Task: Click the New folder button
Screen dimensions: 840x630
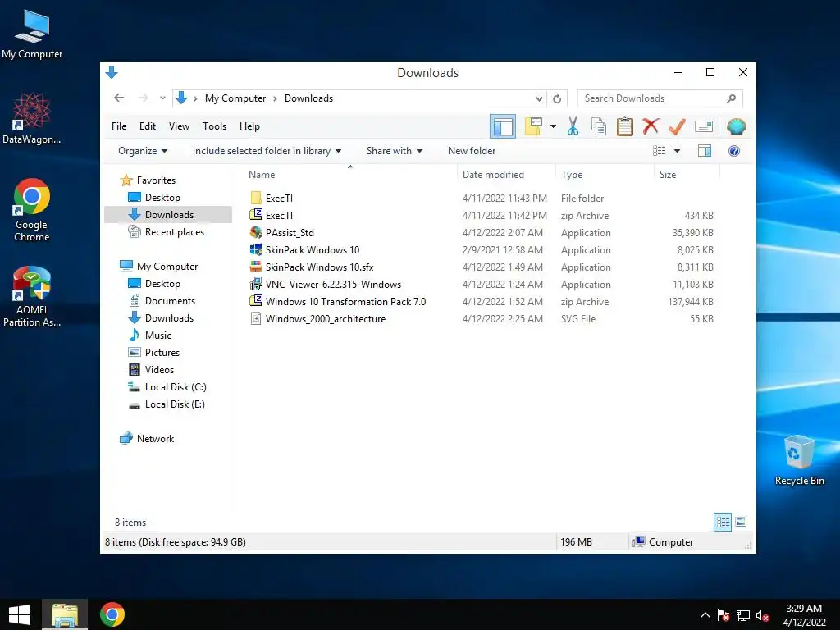Action: [472, 151]
